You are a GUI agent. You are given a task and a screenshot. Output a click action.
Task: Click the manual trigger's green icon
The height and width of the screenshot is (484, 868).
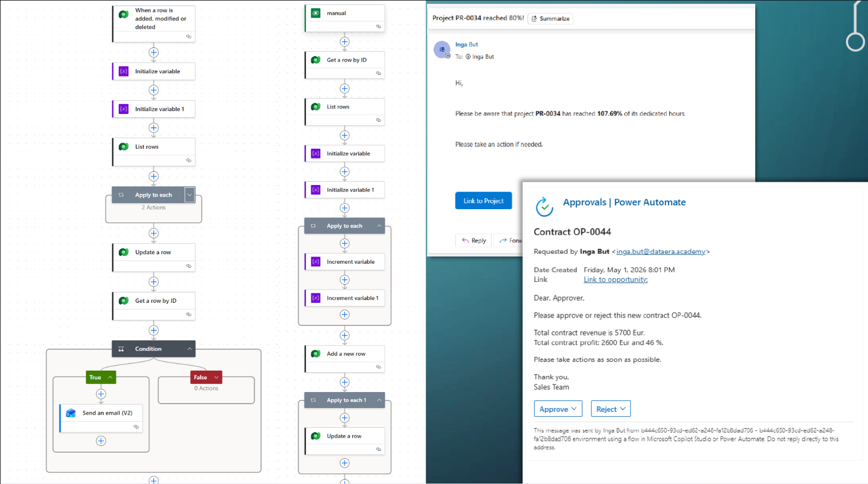coord(316,13)
